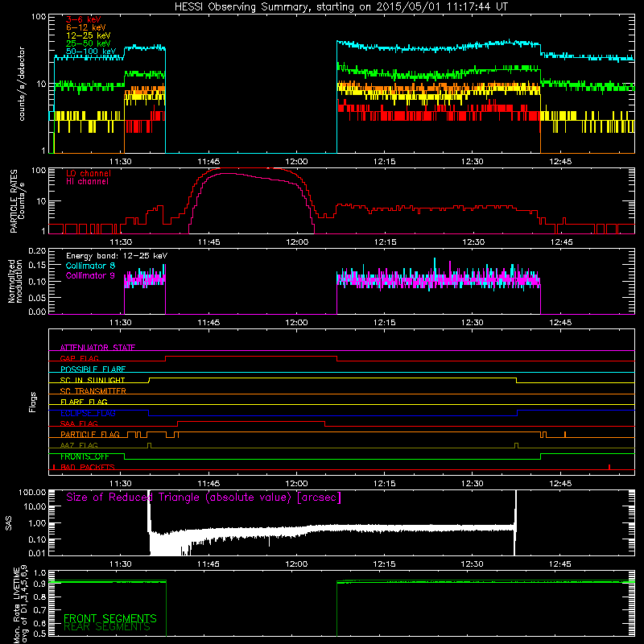This screenshot has height=644, width=644.
Task: Select the cyan '50-100 keV' legend label
Action: [91, 52]
